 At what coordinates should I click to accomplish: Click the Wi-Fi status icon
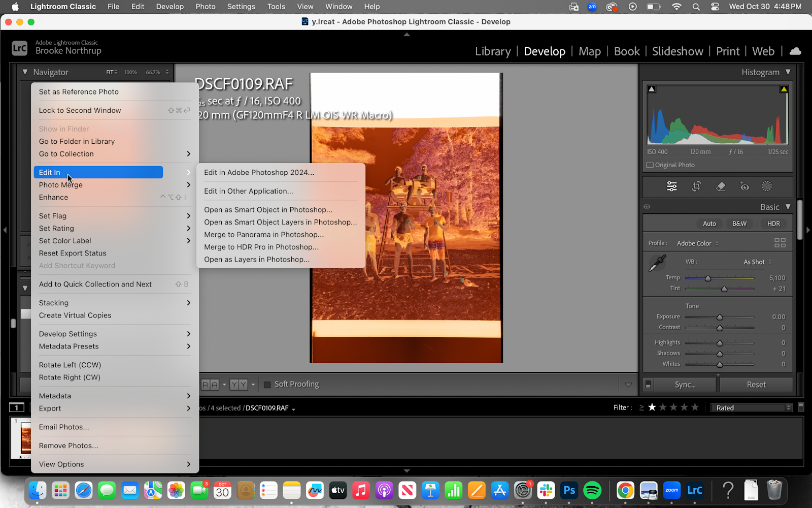point(676,7)
